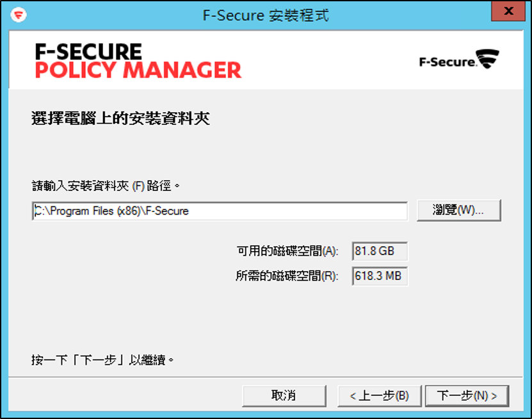Click the end of the C:\Program Files (x86)\F-Secure path
532x419 pixels.
click(x=188, y=211)
